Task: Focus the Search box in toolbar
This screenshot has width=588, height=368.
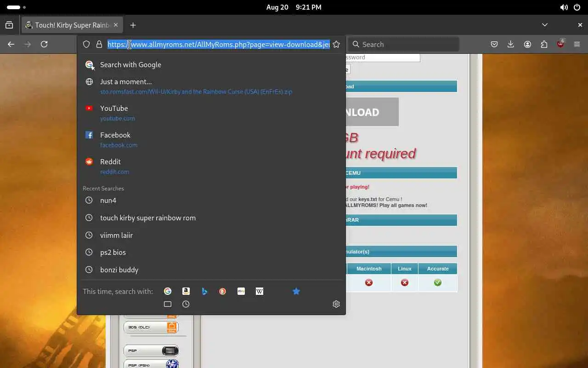Action: pyautogui.click(x=403, y=44)
